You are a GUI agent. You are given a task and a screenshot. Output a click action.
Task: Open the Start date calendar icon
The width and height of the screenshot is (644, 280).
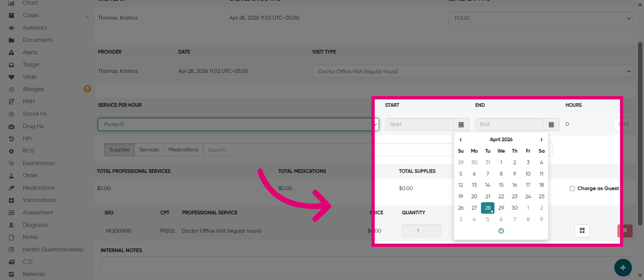(461, 124)
